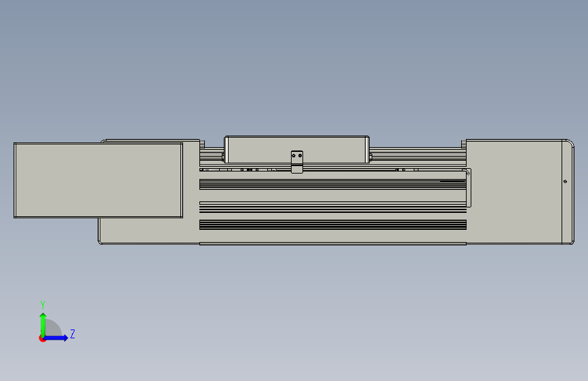The image size is (588, 381).
Task: Select the 'Z' axis label
Action: (73, 334)
